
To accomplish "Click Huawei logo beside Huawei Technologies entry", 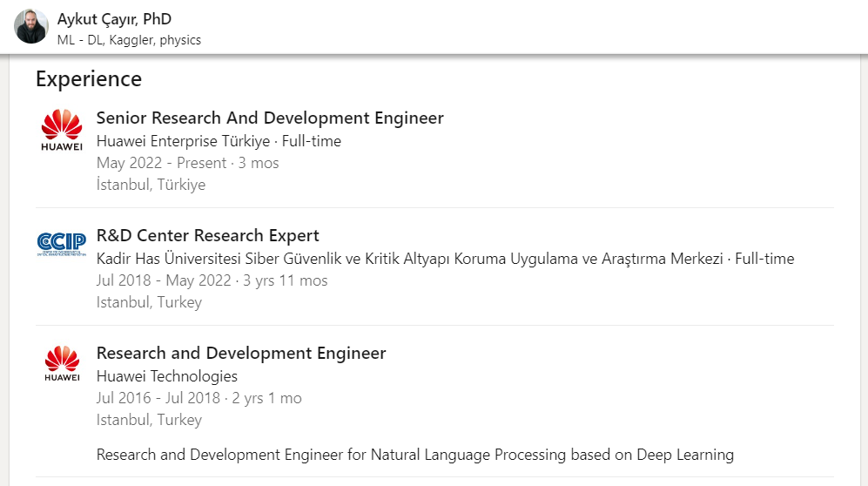I will click(62, 364).
